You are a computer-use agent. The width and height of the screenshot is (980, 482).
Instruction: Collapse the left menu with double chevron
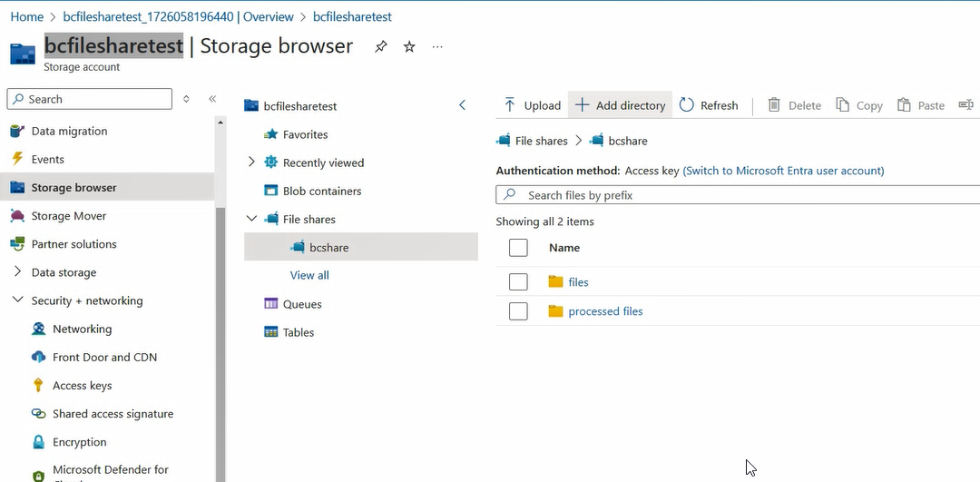212,99
